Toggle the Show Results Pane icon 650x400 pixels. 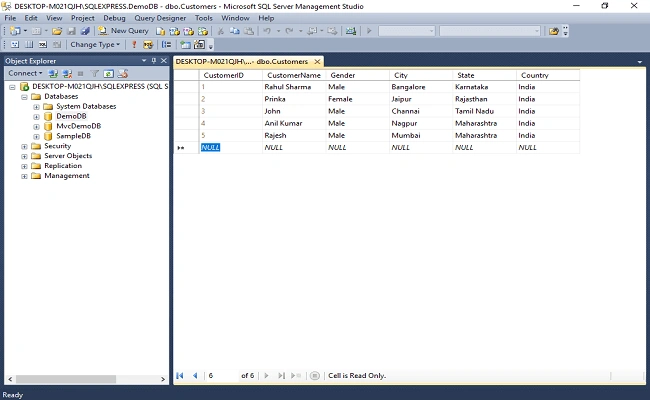(57, 44)
